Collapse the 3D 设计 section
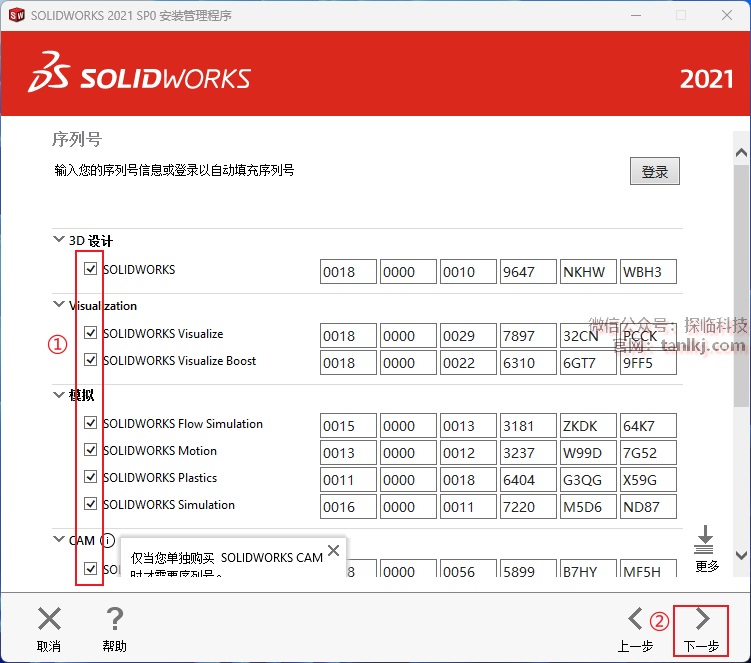The width and height of the screenshot is (751, 663). 58,240
